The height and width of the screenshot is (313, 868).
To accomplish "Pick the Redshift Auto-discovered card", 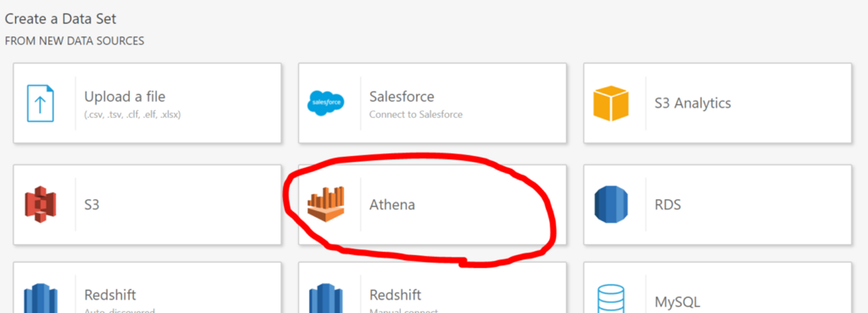I will (x=147, y=288).
